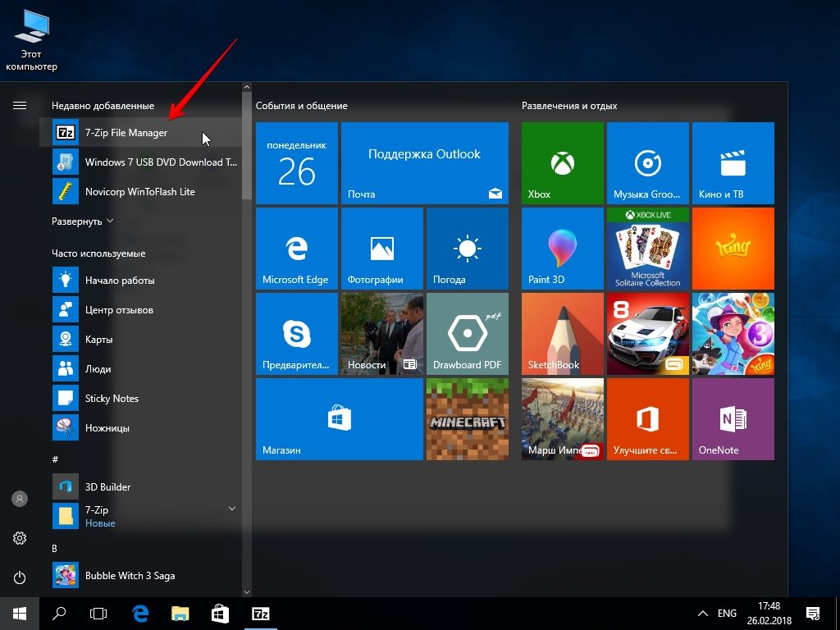The image size is (840, 630).
Task: Open Store from the taskbar
Action: point(220,614)
